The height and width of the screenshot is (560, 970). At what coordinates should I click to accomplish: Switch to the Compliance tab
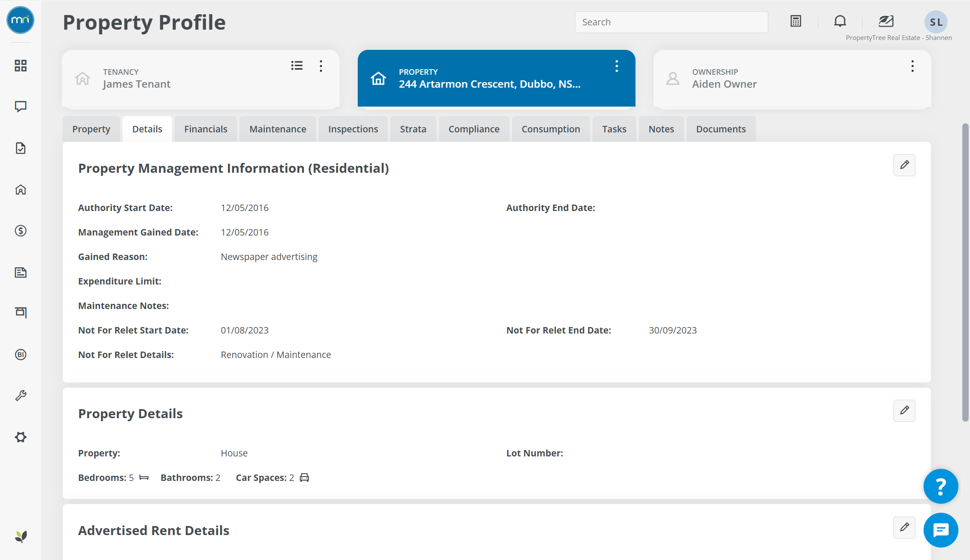[x=474, y=129]
